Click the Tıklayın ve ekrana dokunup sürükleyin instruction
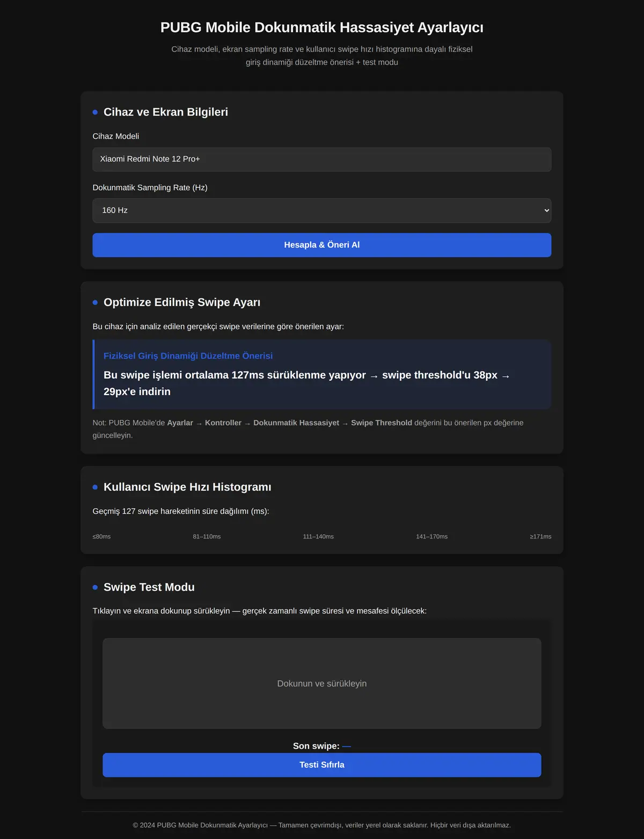The height and width of the screenshot is (839, 644). click(259, 611)
